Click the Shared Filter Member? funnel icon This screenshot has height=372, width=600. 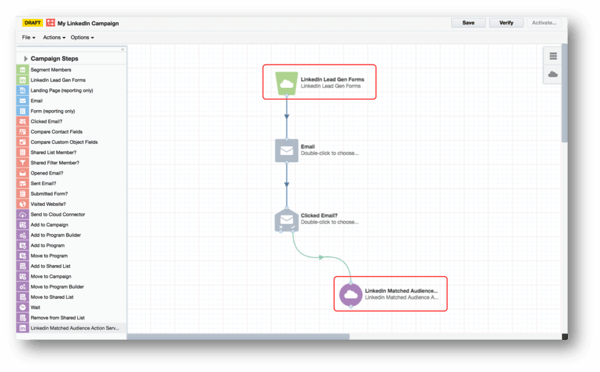(23, 163)
